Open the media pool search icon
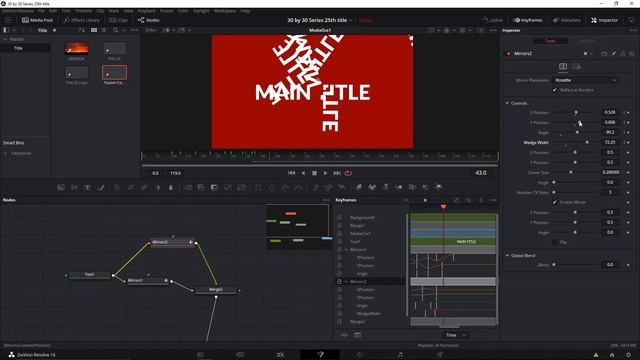 point(116,30)
